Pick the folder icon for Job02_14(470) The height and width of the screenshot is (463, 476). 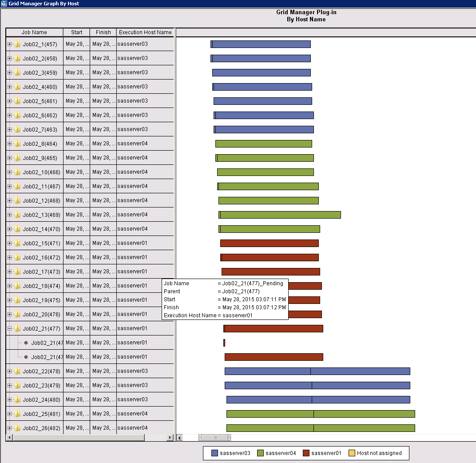pyautogui.click(x=18, y=229)
